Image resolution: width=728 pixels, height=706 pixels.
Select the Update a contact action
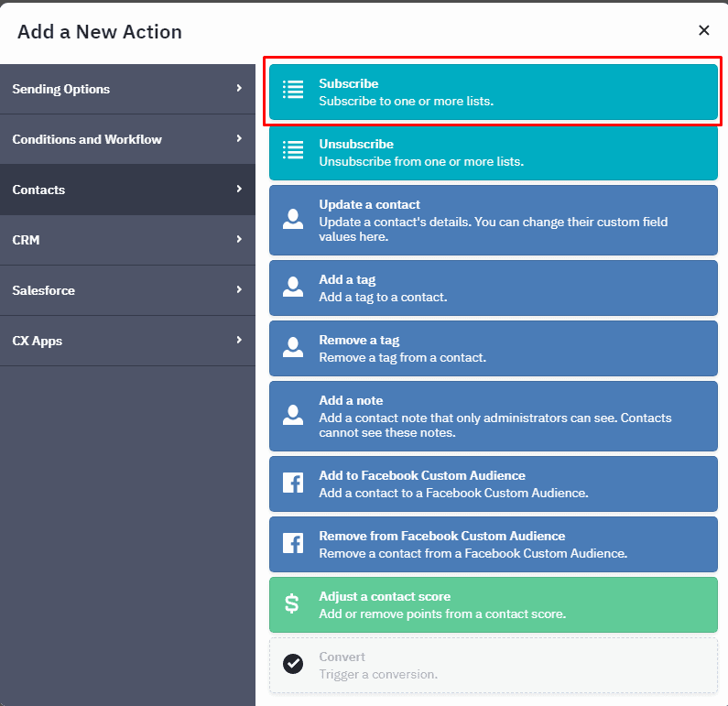[x=494, y=220]
